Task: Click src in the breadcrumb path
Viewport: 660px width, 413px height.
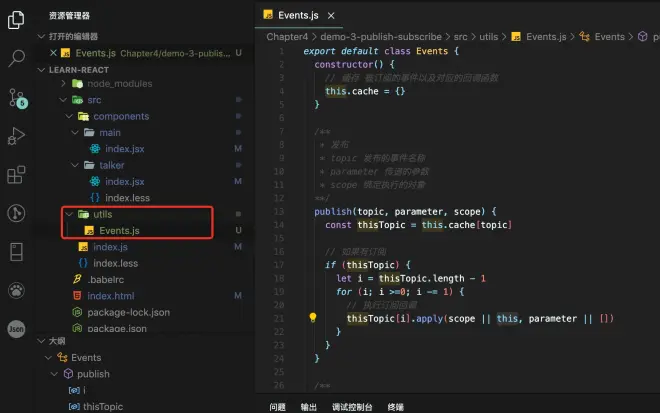Action: click(x=460, y=37)
